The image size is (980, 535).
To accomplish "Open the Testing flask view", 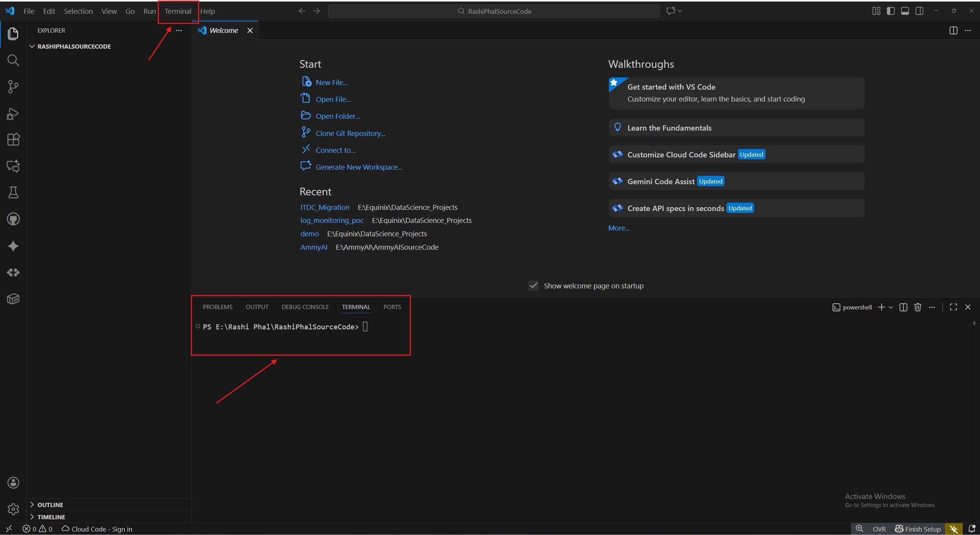I will tap(13, 193).
